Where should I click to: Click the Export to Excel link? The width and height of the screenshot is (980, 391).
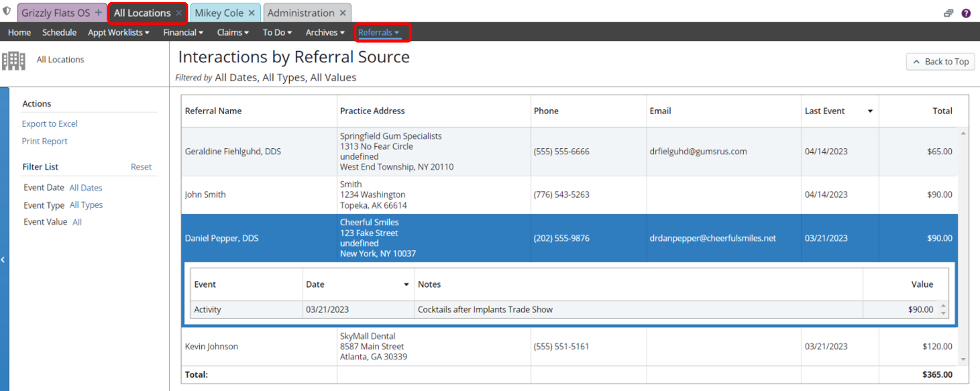[x=50, y=123]
